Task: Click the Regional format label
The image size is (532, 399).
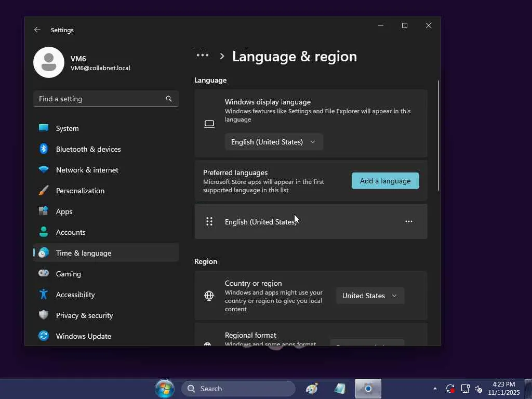Action: coord(250,335)
